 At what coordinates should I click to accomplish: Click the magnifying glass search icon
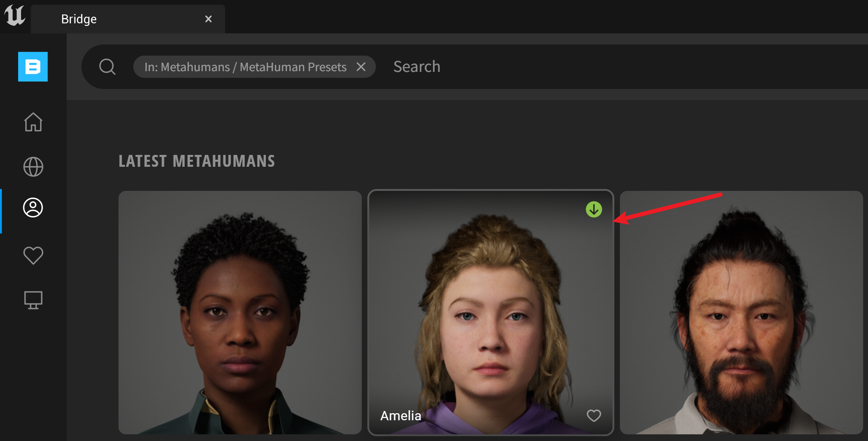(107, 67)
